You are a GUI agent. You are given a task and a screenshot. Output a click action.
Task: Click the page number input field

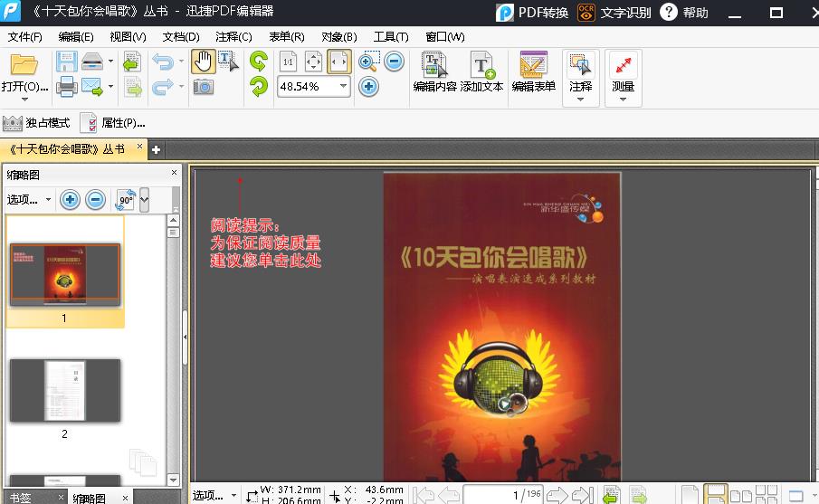pos(503,495)
